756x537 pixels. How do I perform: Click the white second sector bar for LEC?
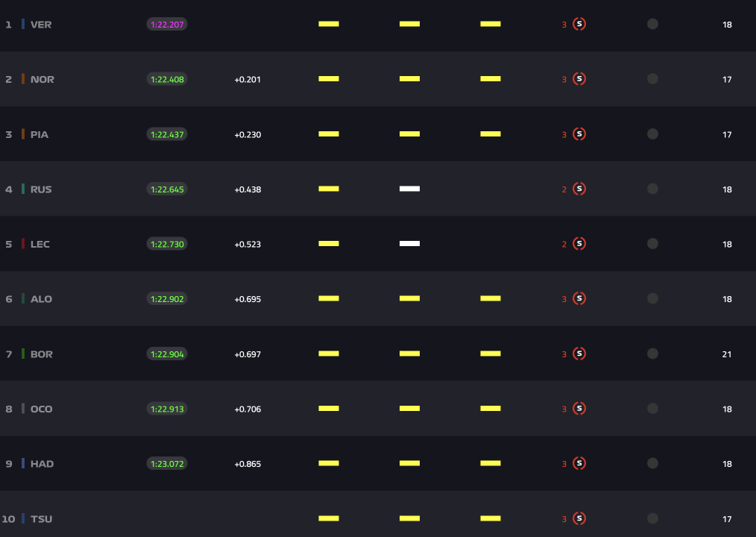[409, 244]
